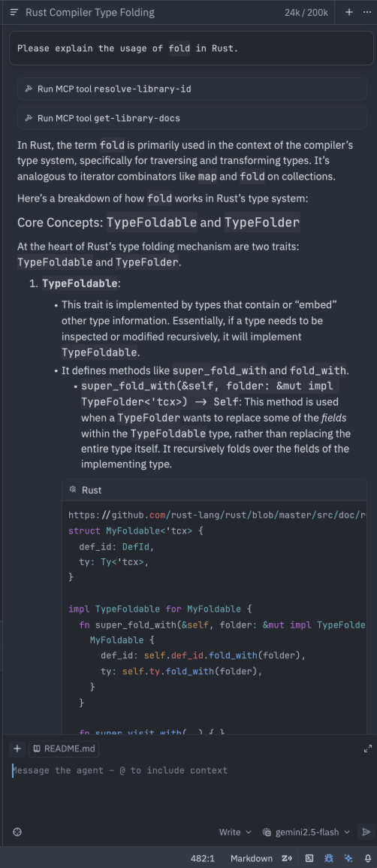Viewport: 377px width, 868px height.
Task: Expand the get-library-docs MCP tool call
Action: (192, 118)
